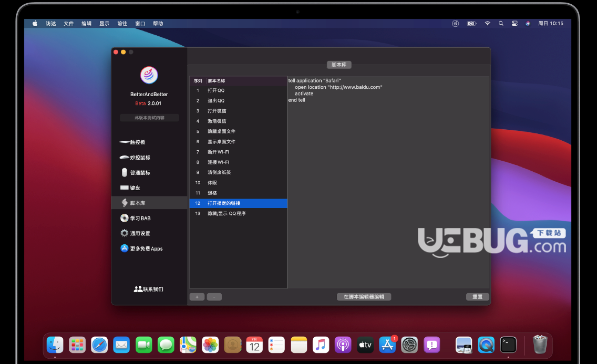This screenshot has height=364, width=597.
Task: Click the battery icon in menu bar
Action: pyautogui.click(x=472, y=24)
